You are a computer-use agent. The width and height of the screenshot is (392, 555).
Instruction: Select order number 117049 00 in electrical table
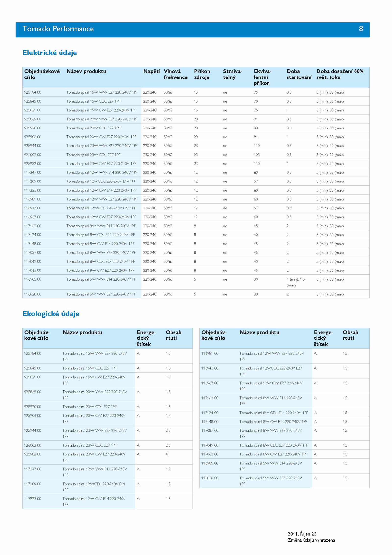pos(33,261)
